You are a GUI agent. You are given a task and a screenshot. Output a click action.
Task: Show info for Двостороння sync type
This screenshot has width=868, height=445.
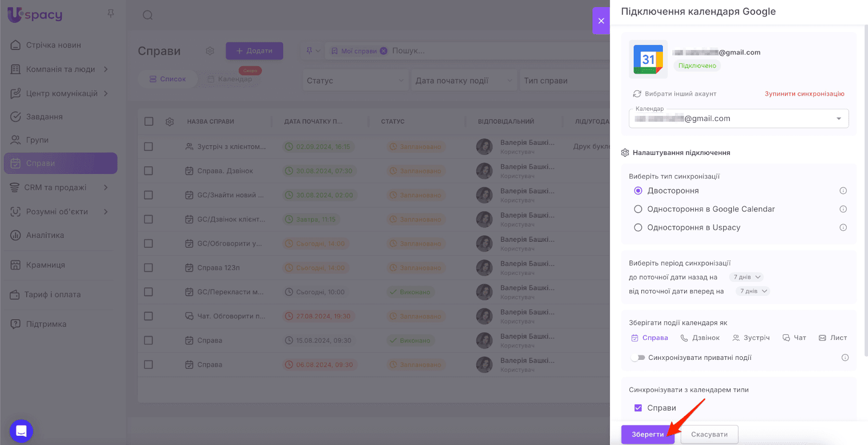coord(843,191)
